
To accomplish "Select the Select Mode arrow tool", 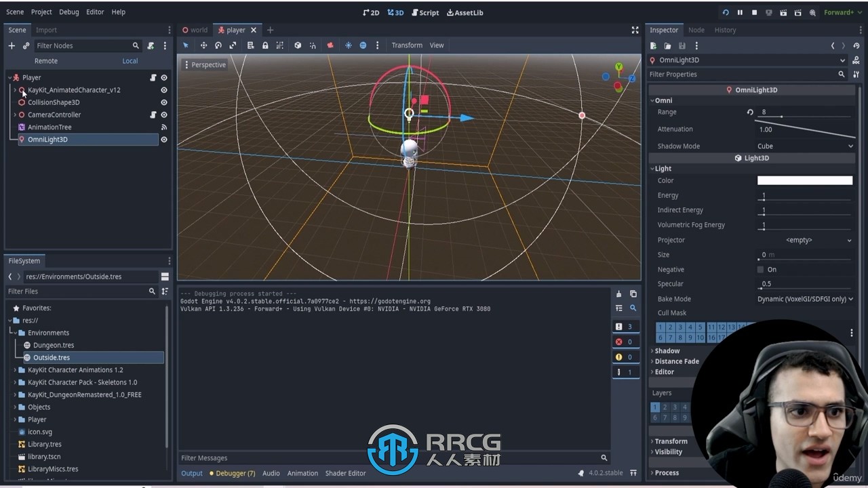I will tap(186, 45).
